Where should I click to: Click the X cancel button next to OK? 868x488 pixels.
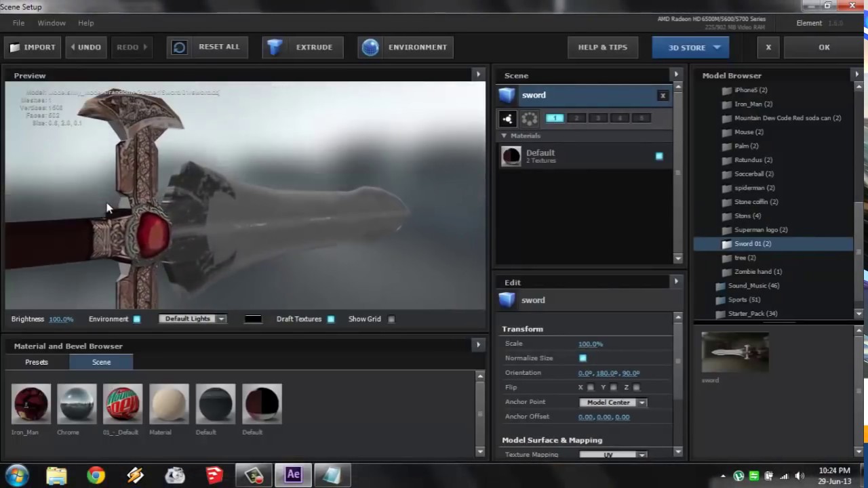coord(768,47)
